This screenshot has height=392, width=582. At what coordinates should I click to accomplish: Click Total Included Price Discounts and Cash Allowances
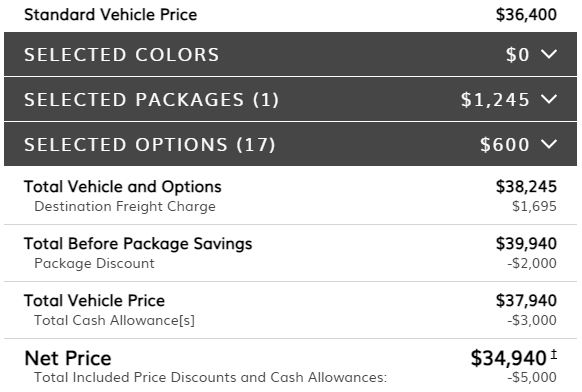[210, 378]
